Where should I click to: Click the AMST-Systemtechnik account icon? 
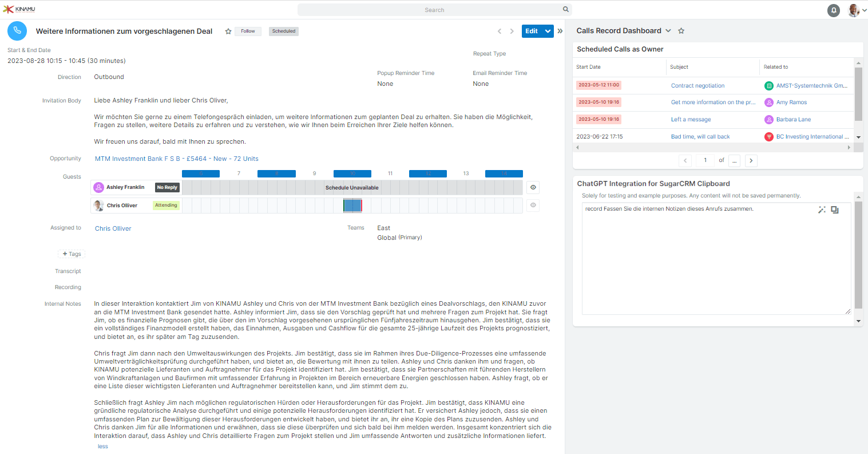tap(769, 86)
